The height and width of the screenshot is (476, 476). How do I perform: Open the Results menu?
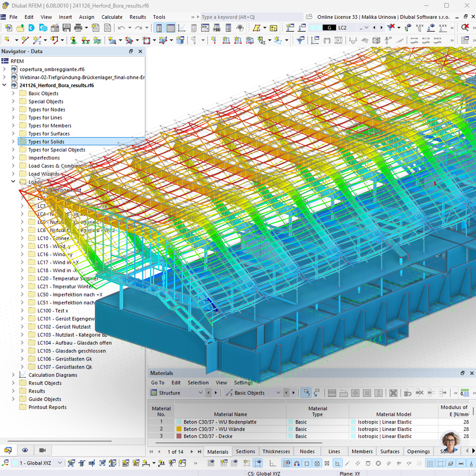(x=138, y=17)
